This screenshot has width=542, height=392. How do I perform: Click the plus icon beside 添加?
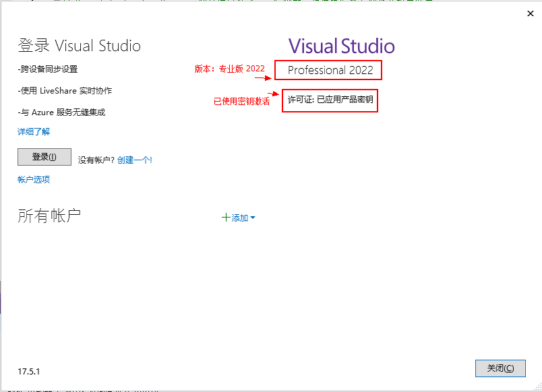[x=225, y=218]
